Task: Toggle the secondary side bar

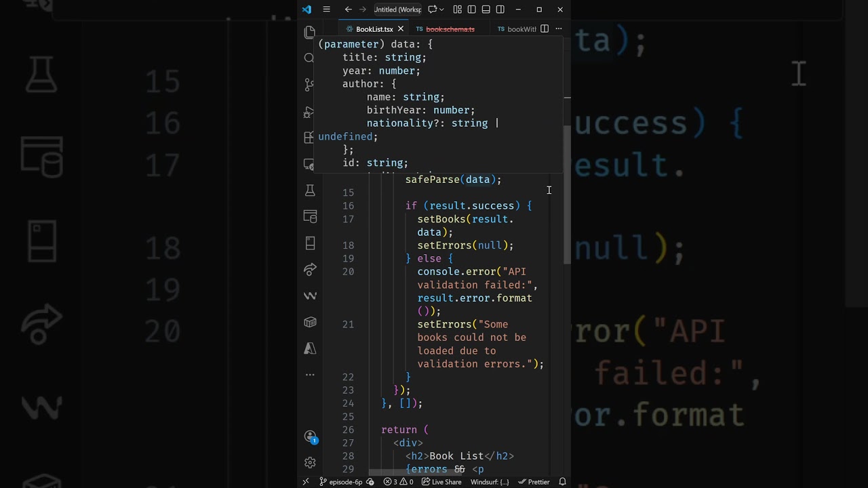Action: pos(500,9)
